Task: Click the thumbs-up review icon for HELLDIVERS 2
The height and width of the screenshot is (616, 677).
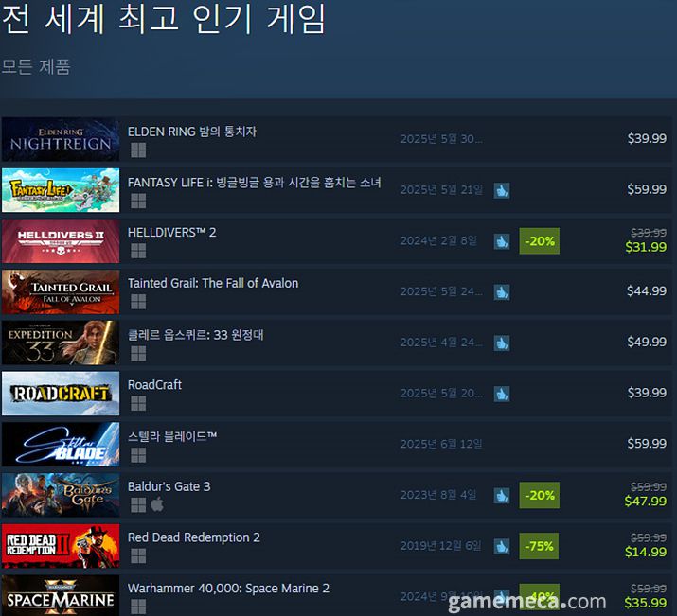Action: click(502, 241)
